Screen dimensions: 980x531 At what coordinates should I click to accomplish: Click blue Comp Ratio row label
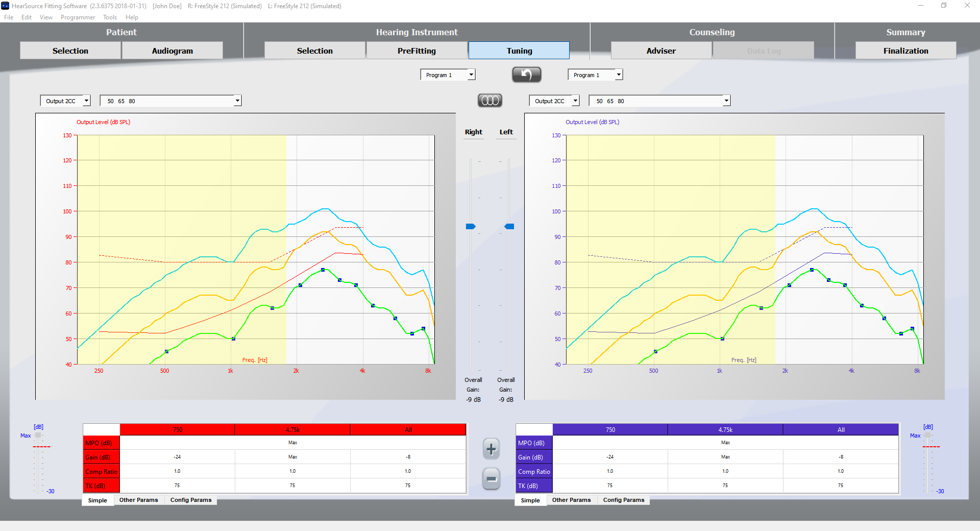(534, 471)
